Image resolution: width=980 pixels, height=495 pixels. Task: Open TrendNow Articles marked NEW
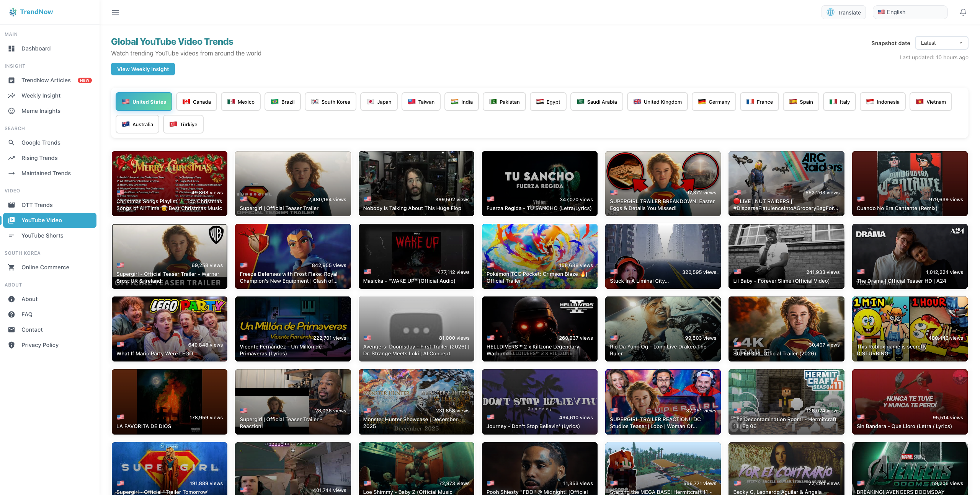[x=46, y=80]
